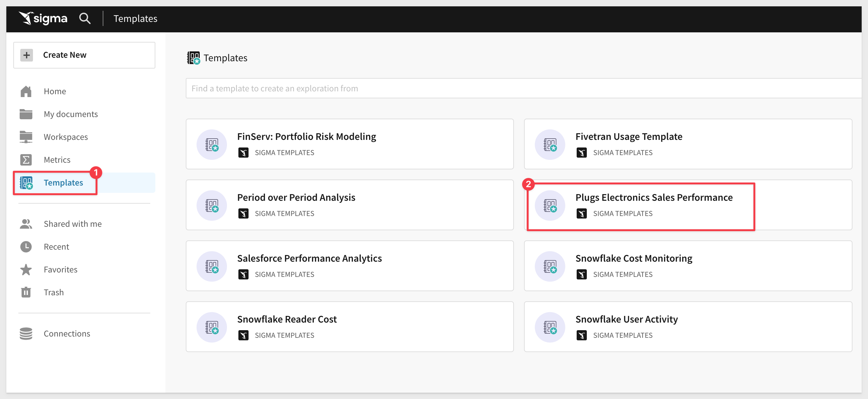Screen dimensions: 868x399
Task: Click SIGMA TEMPLATES label under Plugs Electronics
Action: click(x=623, y=214)
